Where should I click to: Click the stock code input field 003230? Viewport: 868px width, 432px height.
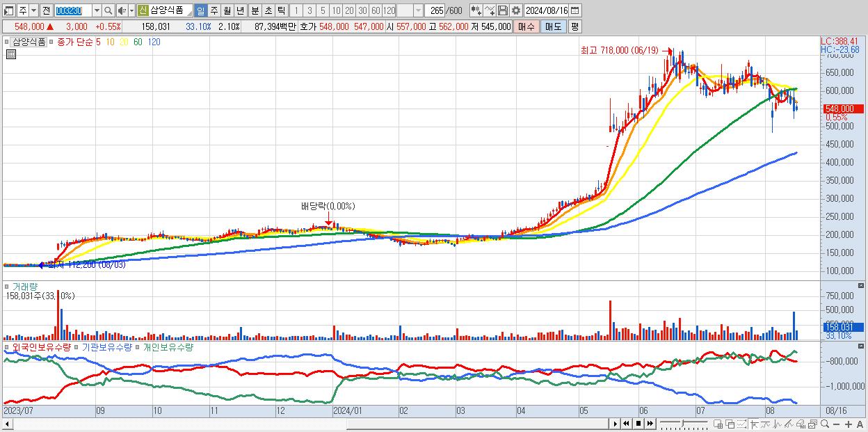72,10
